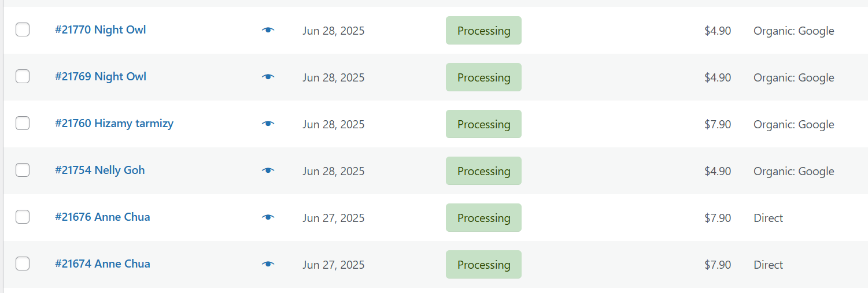
Task: Preview order #21676 with the eye icon
Action: point(268,217)
